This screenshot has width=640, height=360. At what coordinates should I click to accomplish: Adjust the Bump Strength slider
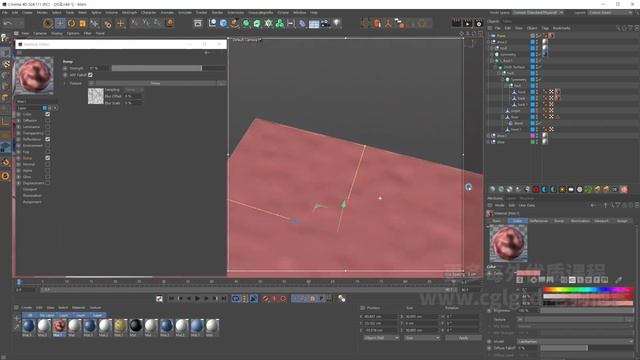pos(169,68)
